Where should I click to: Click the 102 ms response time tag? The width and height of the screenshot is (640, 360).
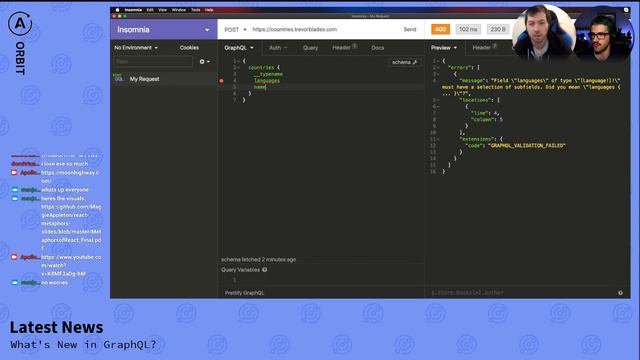[x=468, y=29]
